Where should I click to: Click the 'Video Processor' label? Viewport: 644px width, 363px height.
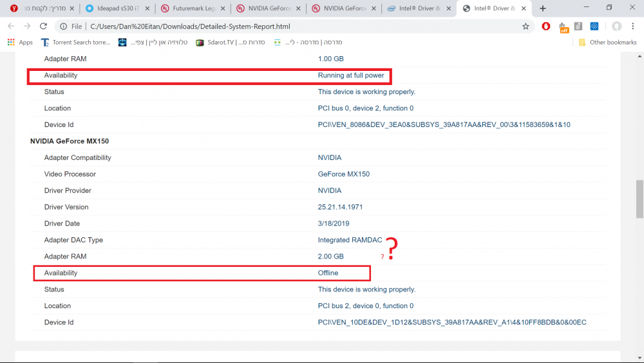[x=70, y=174]
